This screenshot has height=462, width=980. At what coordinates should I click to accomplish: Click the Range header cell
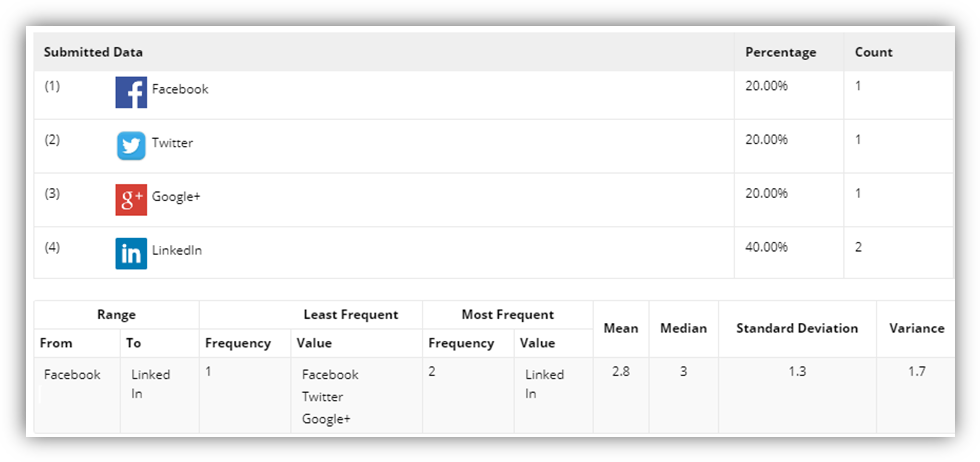116,315
